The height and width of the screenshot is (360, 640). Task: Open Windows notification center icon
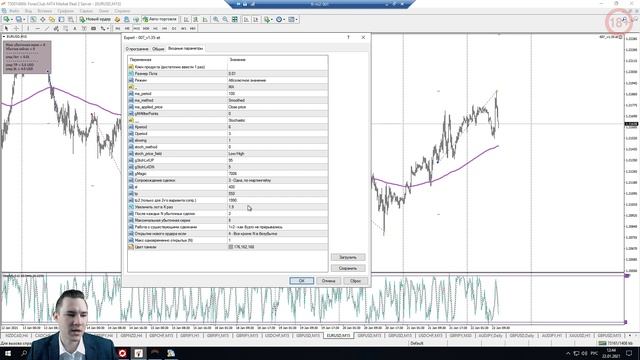pos(629,353)
